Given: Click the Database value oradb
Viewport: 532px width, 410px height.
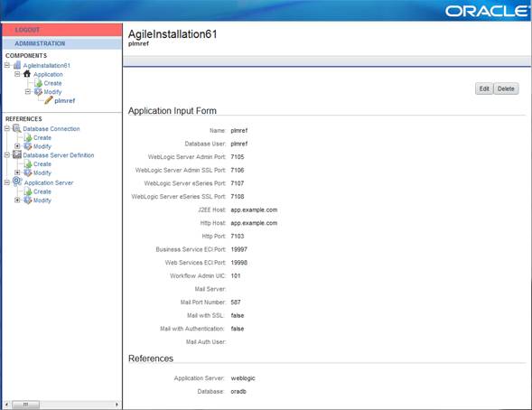Looking at the screenshot, I should 238,391.
